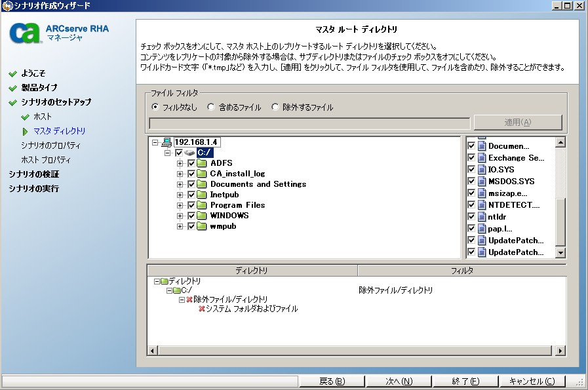Click the キャンセル(C) cancel button
The width and height of the screenshot is (588, 390).
pyautogui.click(x=532, y=381)
